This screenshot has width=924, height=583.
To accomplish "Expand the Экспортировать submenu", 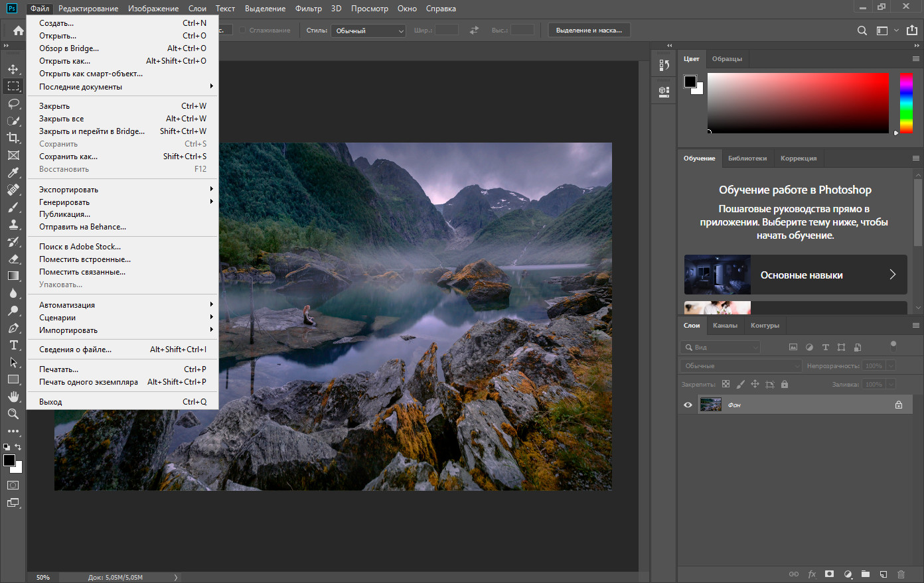I will coord(123,189).
